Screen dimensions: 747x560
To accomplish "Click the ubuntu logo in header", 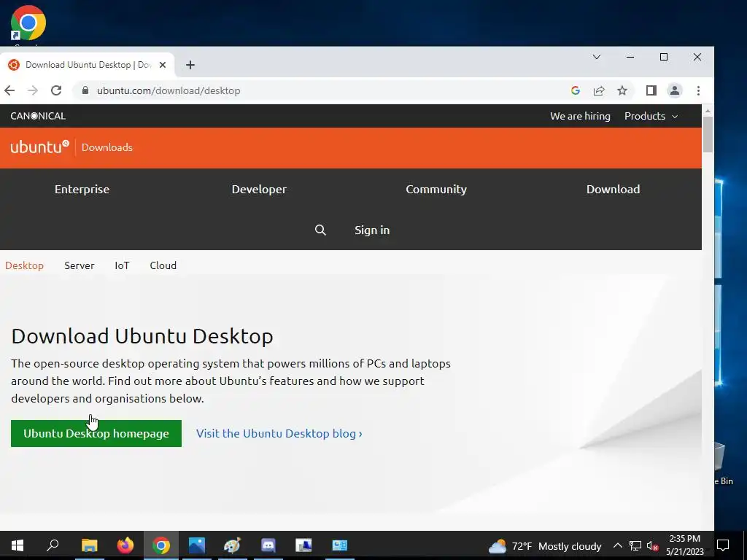I will click(x=40, y=147).
